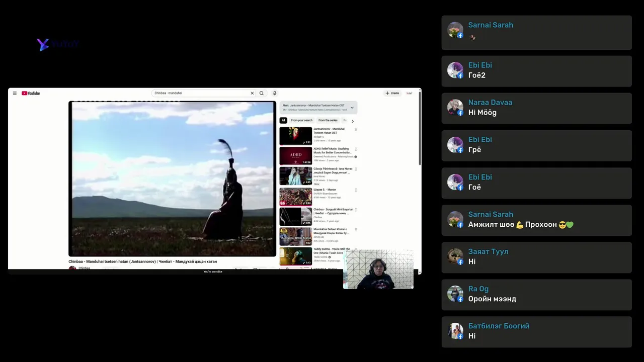This screenshot has height=362, width=644.
Task: Open Mandukhai Setsen Khatan video thumbnail
Action: click(296, 236)
